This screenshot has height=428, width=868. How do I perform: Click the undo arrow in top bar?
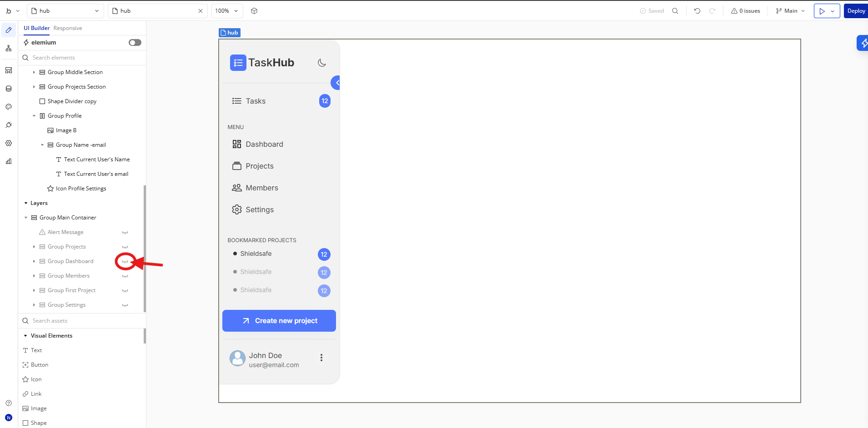(x=697, y=11)
